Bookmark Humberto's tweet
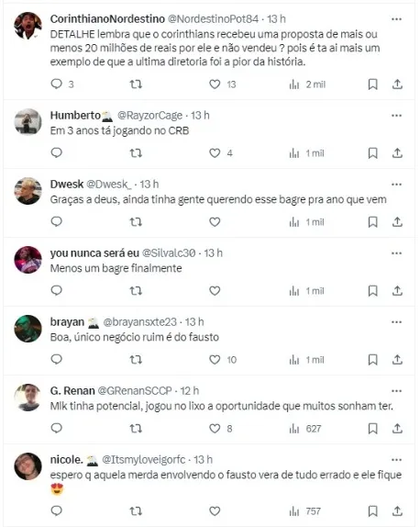Viewport: 420px width, 527px height. click(372, 153)
